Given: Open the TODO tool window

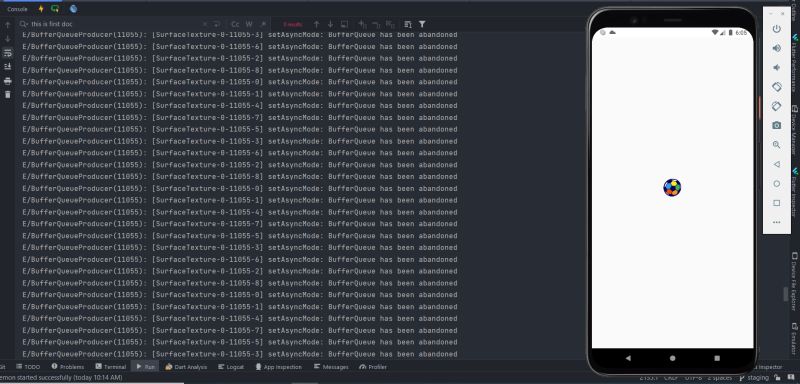Looking at the screenshot, I should click(x=28, y=367).
